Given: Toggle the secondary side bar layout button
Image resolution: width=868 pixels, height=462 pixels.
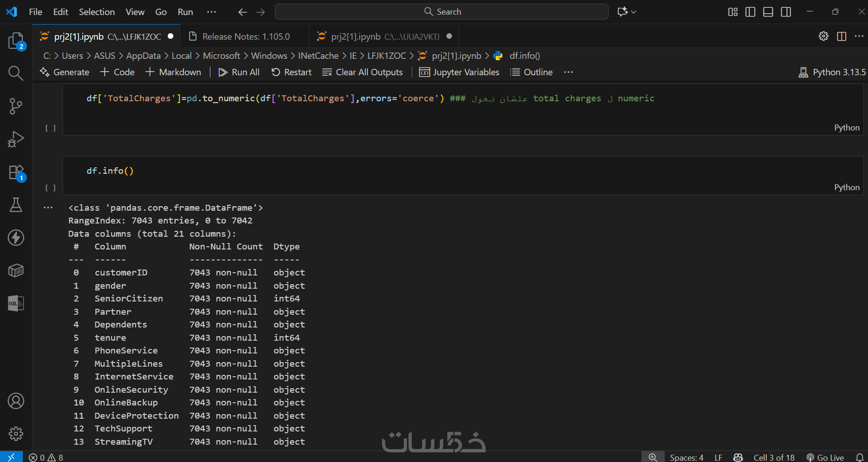Looking at the screenshot, I should tap(786, 12).
